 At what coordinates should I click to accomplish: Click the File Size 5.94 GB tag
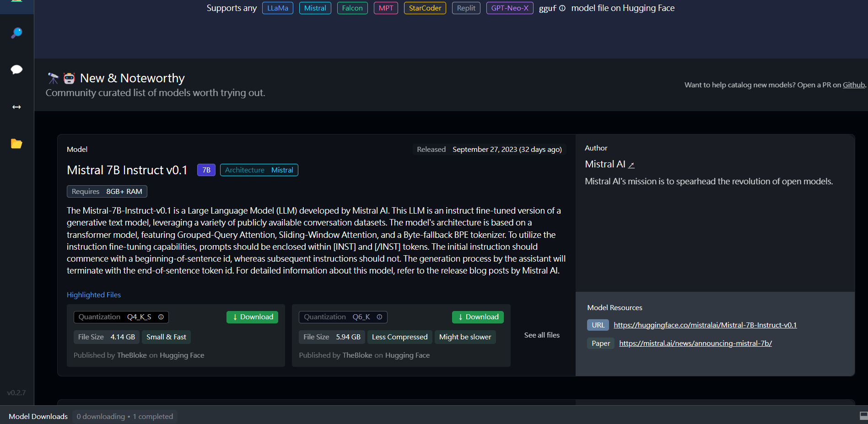click(332, 337)
